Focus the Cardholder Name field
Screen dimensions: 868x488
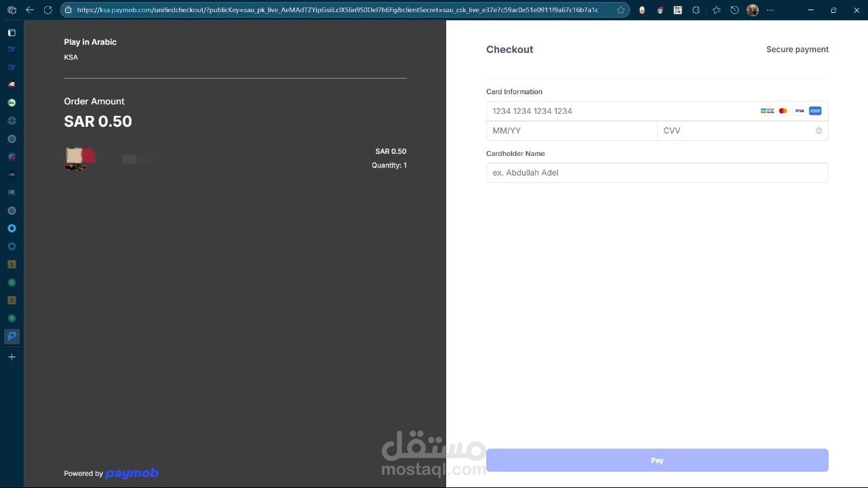657,173
